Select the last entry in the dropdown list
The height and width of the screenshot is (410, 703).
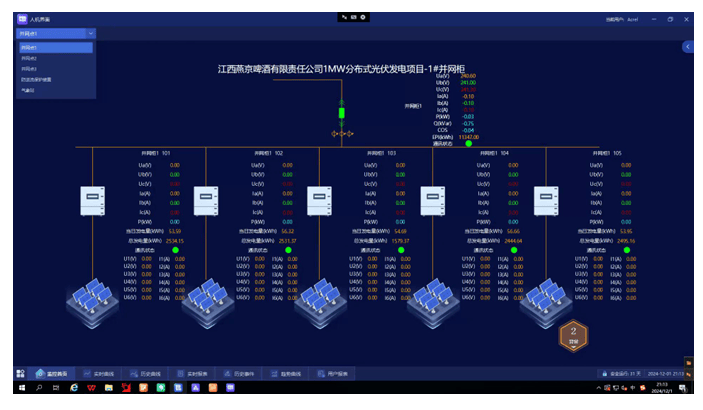tap(56, 90)
